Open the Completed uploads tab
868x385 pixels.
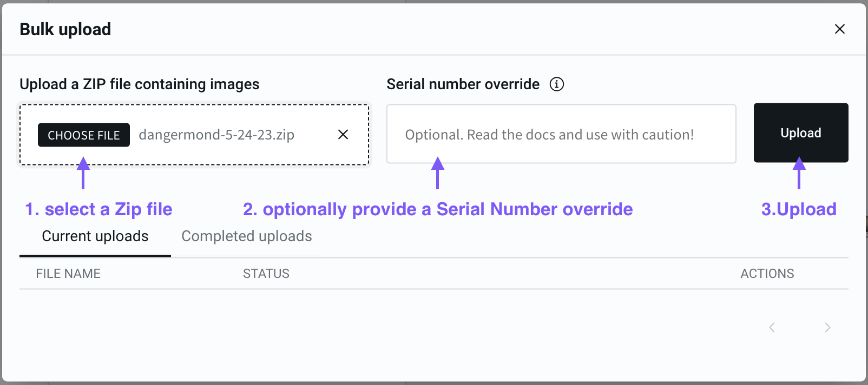(247, 236)
